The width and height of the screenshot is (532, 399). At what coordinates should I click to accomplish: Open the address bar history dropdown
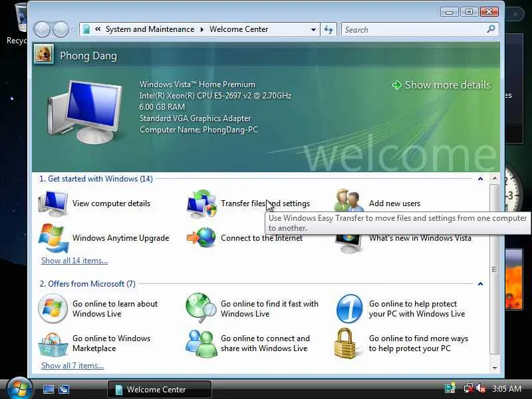click(313, 29)
